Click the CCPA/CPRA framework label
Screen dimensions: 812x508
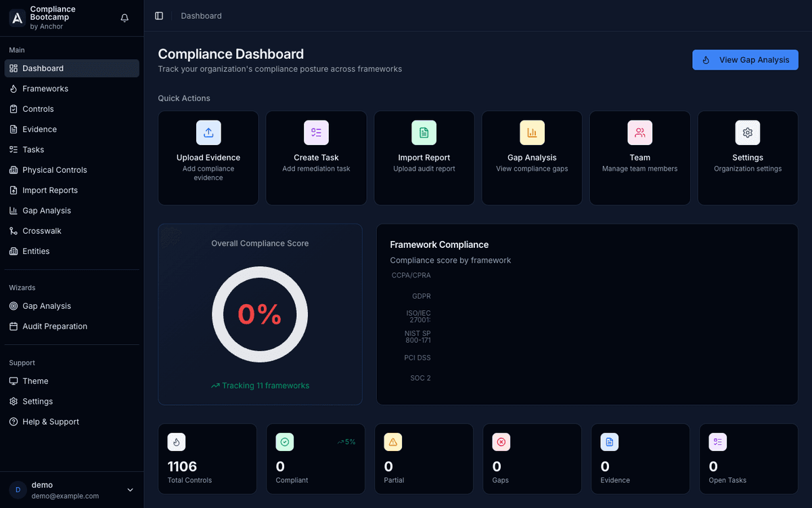pyautogui.click(x=411, y=276)
